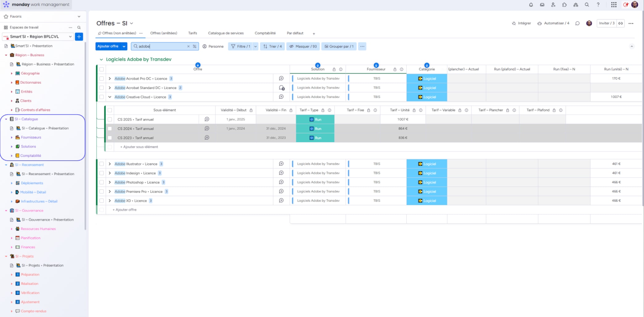Viewport: 644px width, 317px height.
Task: Expand the Adobe Illustrator Licence row
Action: (x=110, y=164)
